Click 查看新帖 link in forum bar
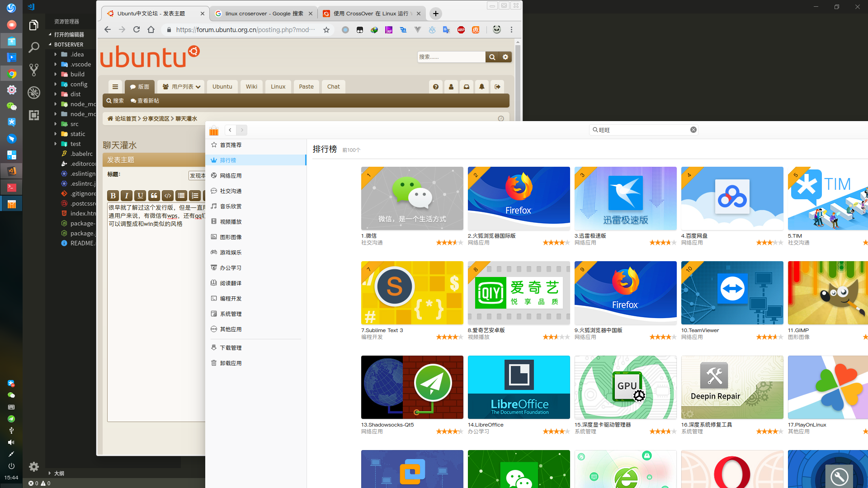This screenshot has height=488, width=868. click(145, 101)
